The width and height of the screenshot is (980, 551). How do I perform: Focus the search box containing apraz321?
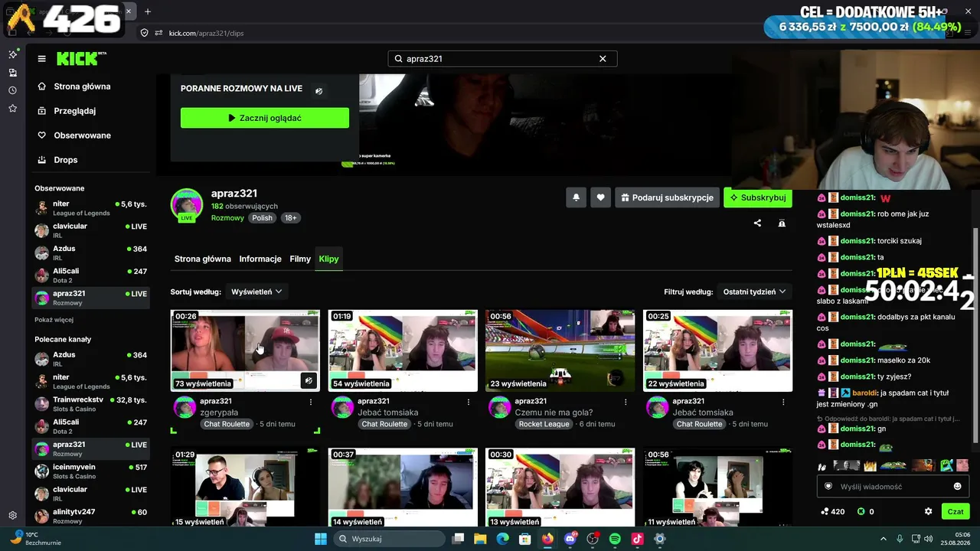pos(502,59)
